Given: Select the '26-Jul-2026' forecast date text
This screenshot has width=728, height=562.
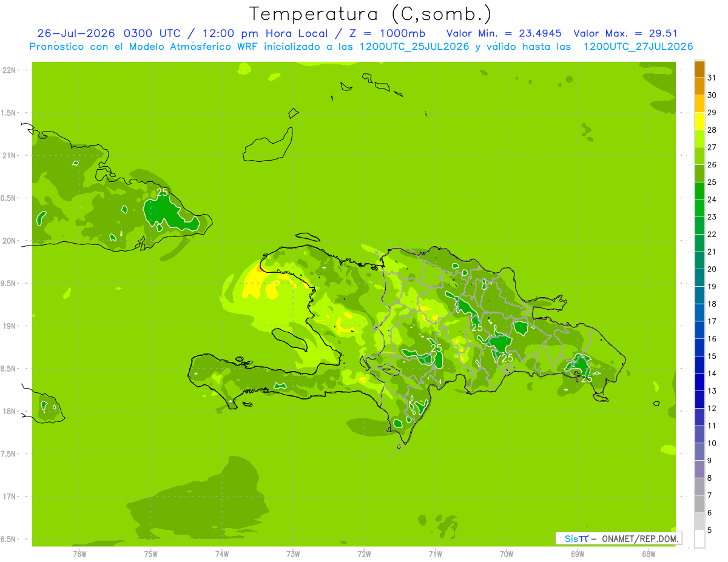Looking at the screenshot, I should pos(76,33).
